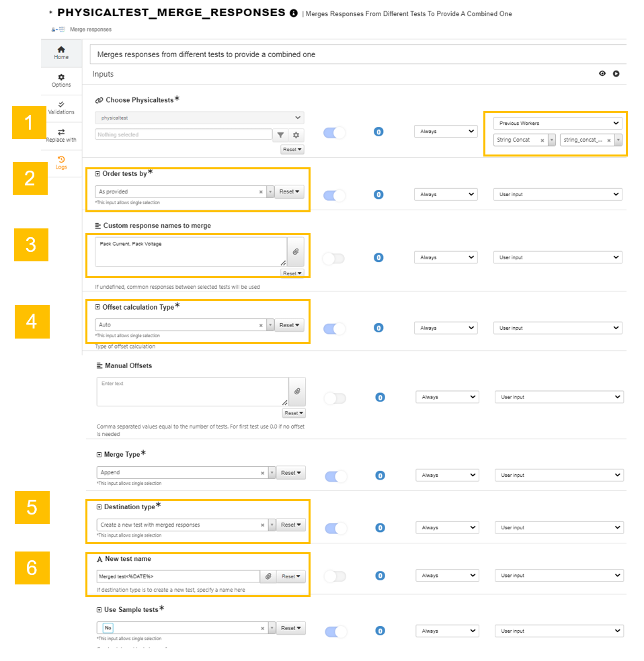Click paperclip icon for Custom response names
The width and height of the screenshot is (644, 661).
tap(296, 252)
